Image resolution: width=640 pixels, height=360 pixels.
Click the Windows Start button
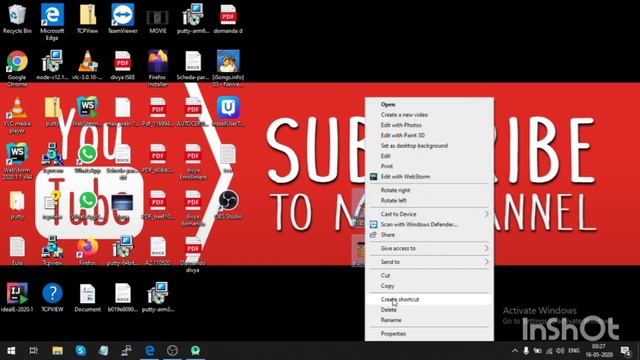pos(11,351)
